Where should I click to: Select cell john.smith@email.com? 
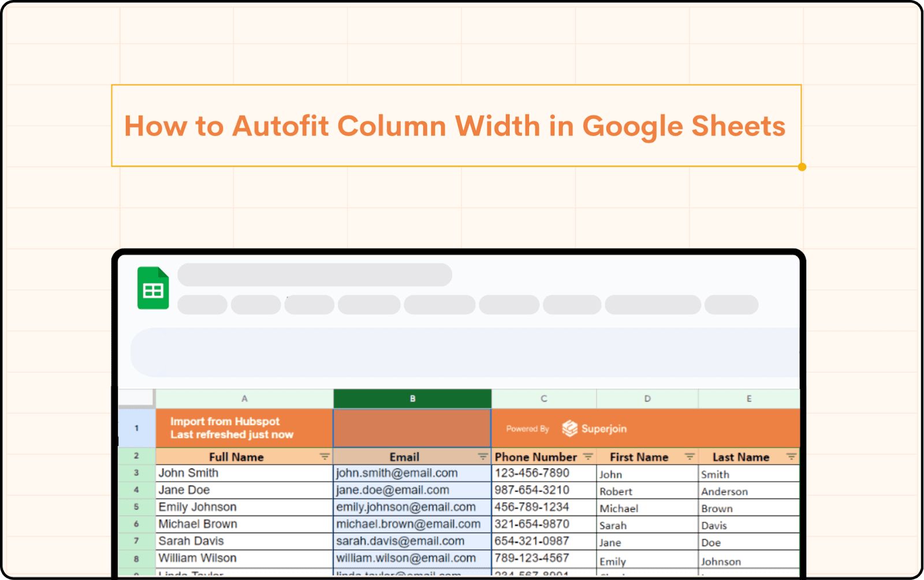(412, 473)
